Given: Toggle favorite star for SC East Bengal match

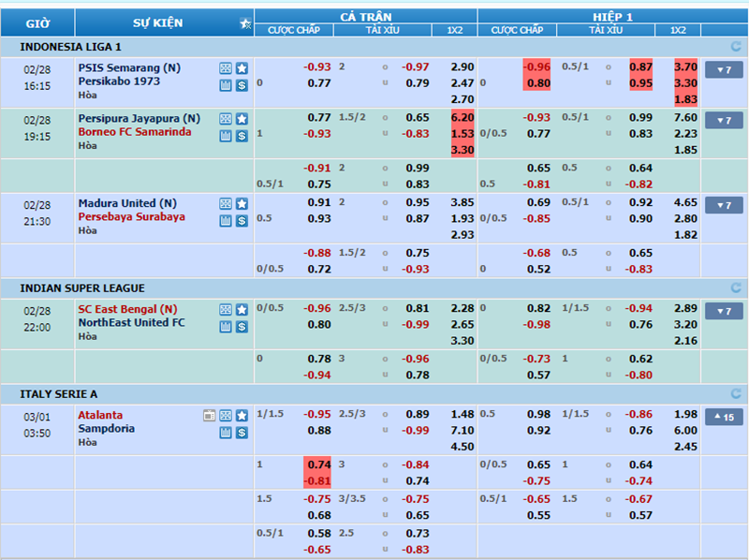Looking at the screenshot, I should click(x=242, y=309).
